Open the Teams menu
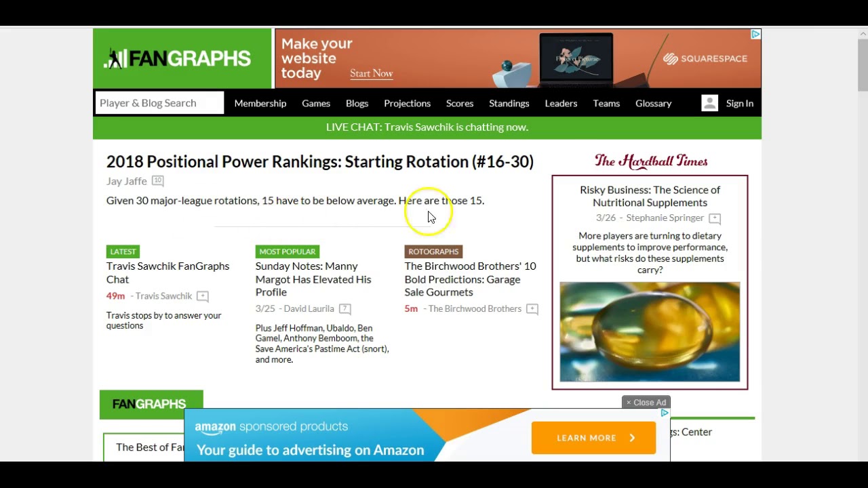The height and width of the screenshot is (488, 868). point(606,103)
